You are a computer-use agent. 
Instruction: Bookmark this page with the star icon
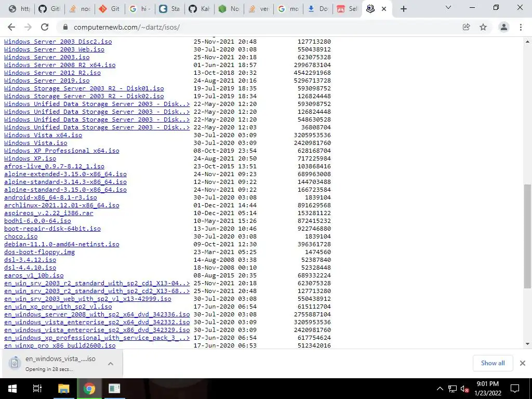coord(483,27)
